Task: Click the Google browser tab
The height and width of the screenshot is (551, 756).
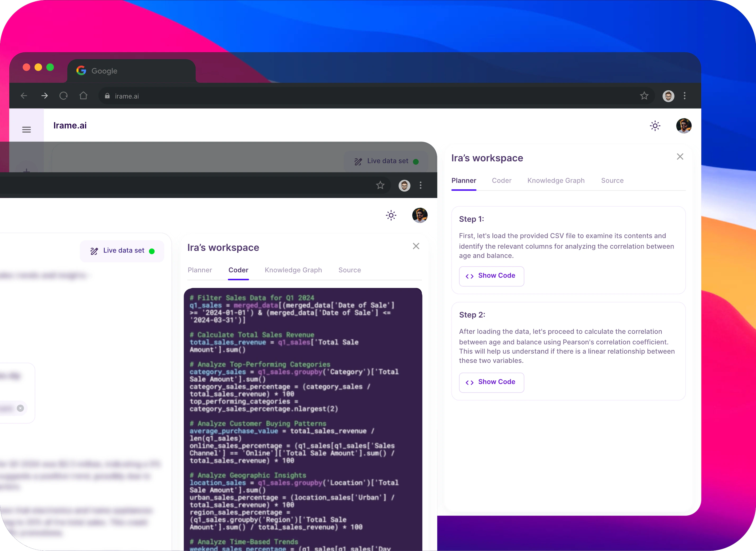Action: pyautogui.click(x=132, y=71)
